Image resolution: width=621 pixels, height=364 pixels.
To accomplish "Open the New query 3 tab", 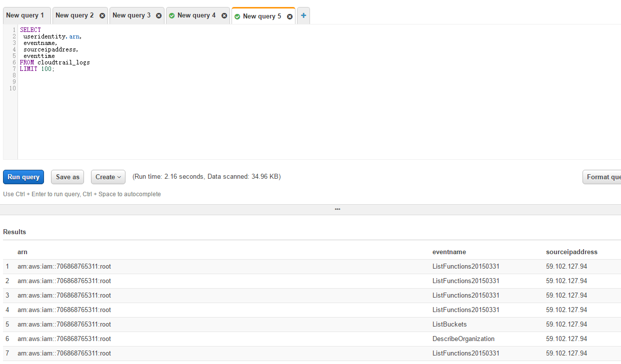I will [131, 15].
